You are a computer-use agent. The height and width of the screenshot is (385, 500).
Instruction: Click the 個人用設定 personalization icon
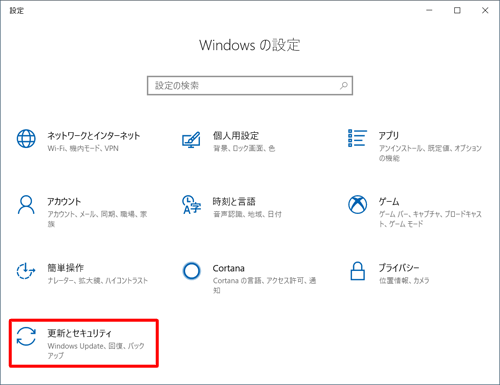[x=191, y=139]
